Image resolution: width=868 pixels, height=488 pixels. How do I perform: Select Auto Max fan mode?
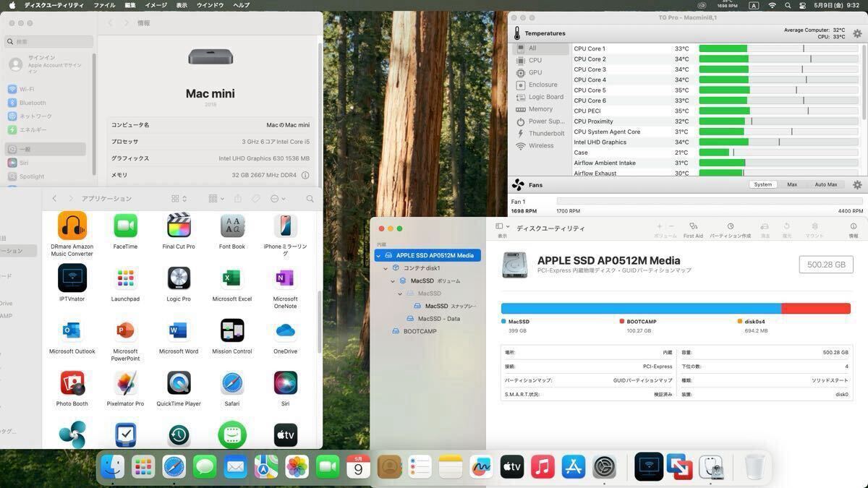pyautogui.click(x=826, y=184)
